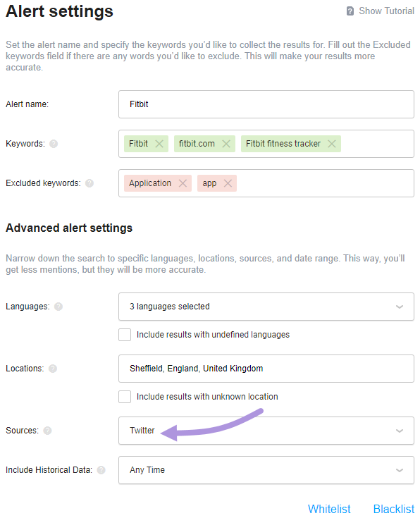The image size is (420, 518).
Task: Expand the Languages dropdown
Action: pos(266,307)
